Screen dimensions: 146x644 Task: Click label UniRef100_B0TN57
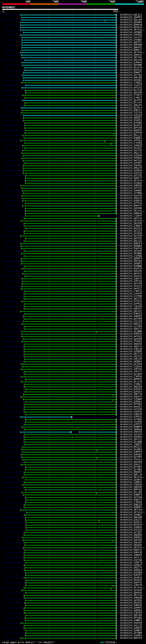131,467
